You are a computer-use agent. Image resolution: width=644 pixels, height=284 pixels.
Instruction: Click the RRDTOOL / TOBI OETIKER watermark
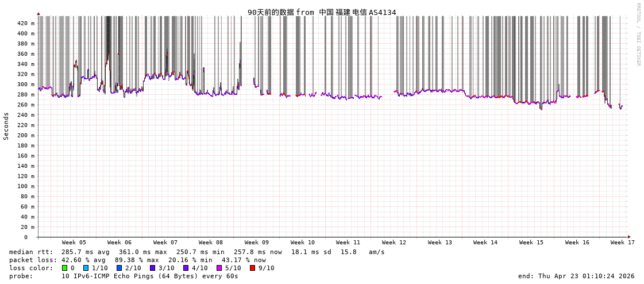pos(638,34)
